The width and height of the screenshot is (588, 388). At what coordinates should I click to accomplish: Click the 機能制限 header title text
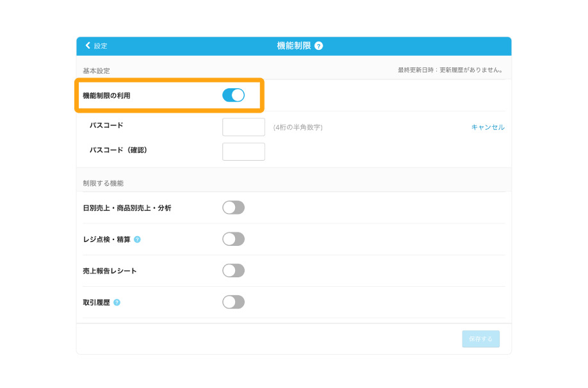293,45
